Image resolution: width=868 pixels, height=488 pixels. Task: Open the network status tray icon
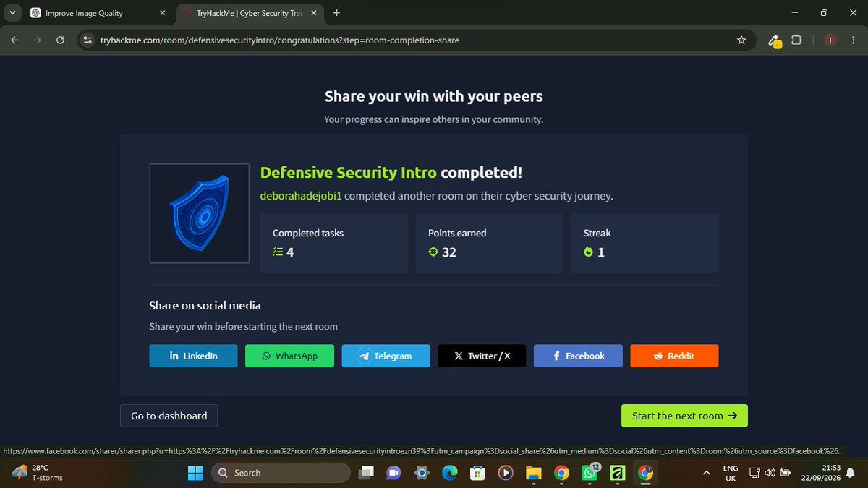point(754,473)
